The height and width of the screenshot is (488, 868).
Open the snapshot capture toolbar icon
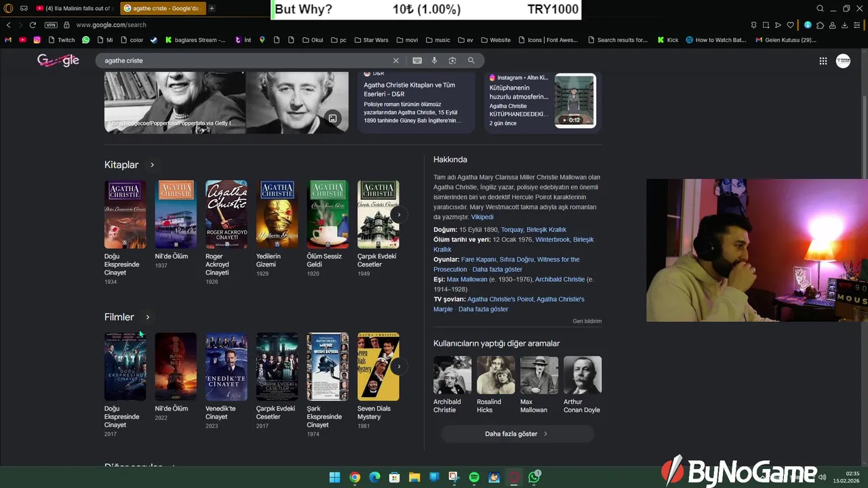pyautogui.click(x=766, y=25)
